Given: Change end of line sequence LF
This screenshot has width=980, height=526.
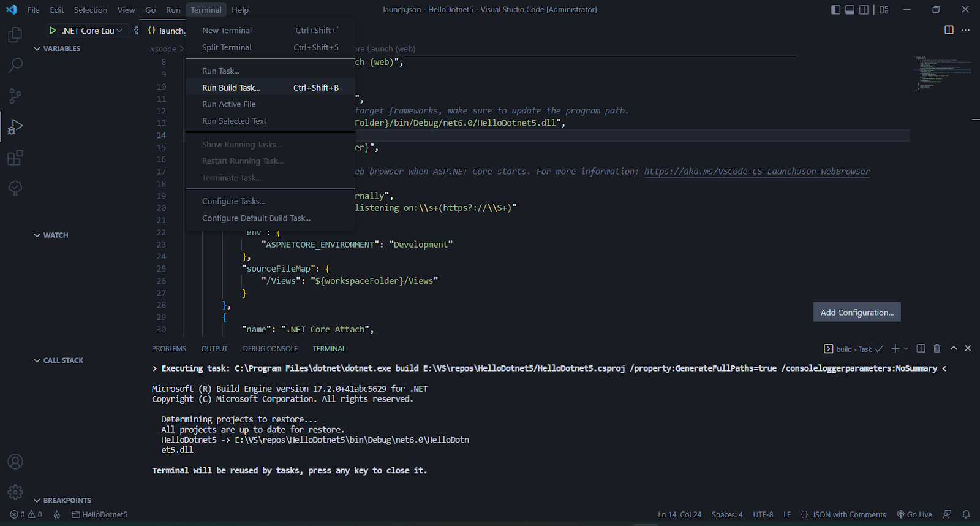Looking at the screenshot, I should [787, 514].
